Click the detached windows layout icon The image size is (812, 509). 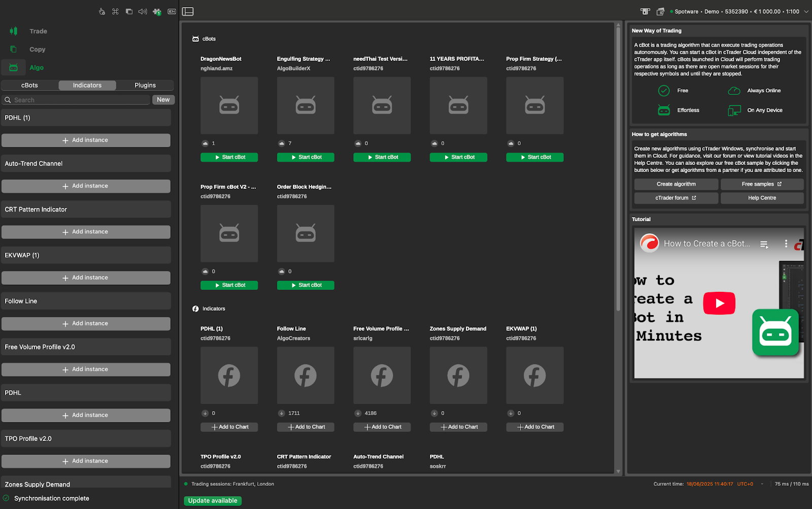(x=129, y=11)
